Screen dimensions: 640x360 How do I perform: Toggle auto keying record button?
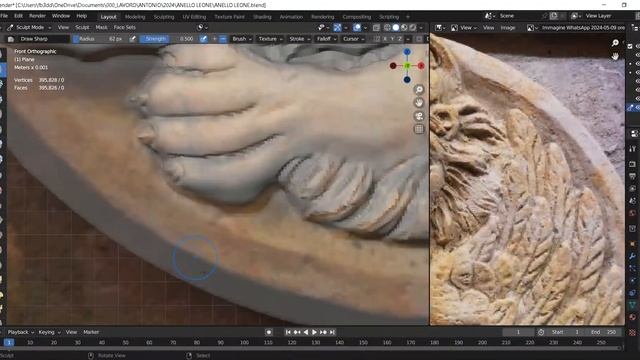269,332
